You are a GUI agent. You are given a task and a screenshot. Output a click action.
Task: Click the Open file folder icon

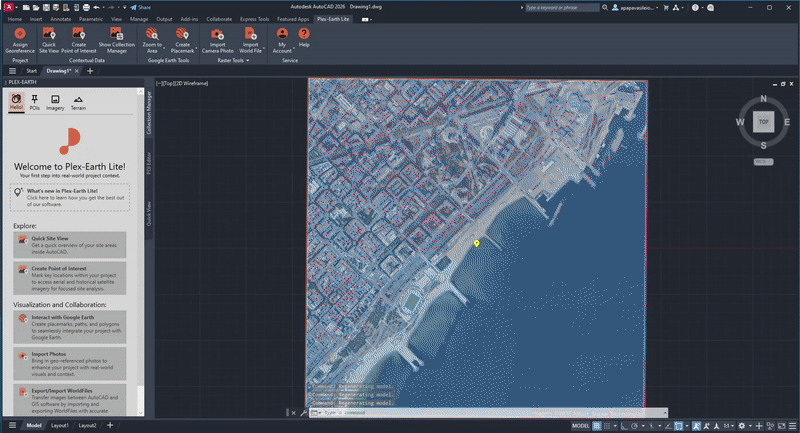point(36,8)
